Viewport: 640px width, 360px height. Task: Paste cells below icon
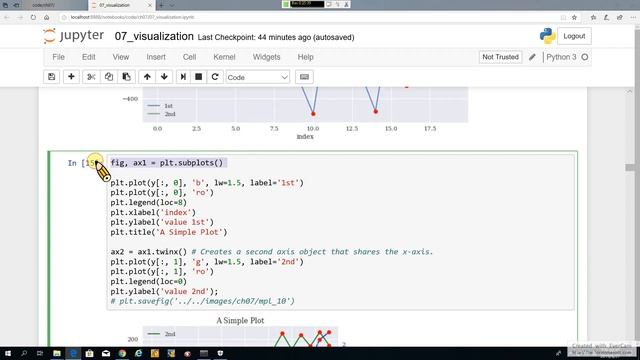127,77
